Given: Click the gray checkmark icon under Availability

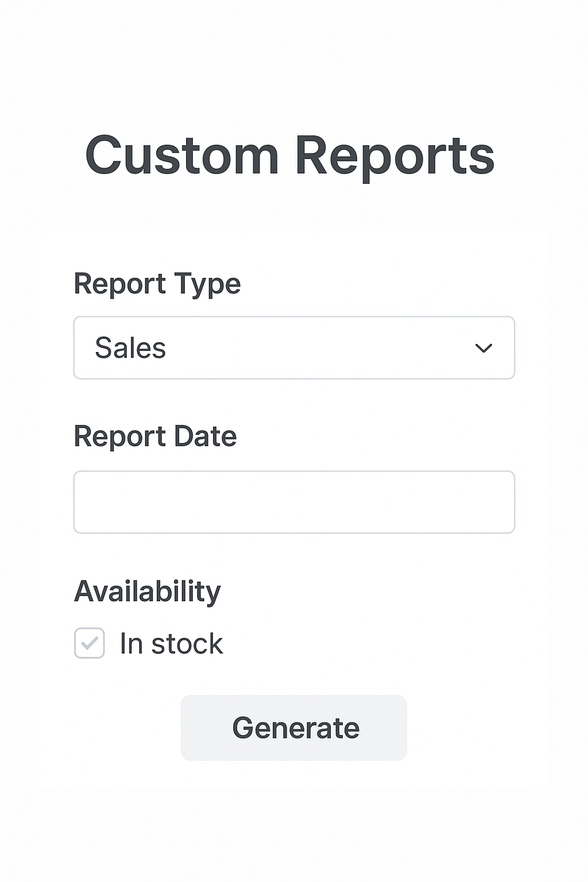Looking at the screenshot, I should (x=90, y=643).
